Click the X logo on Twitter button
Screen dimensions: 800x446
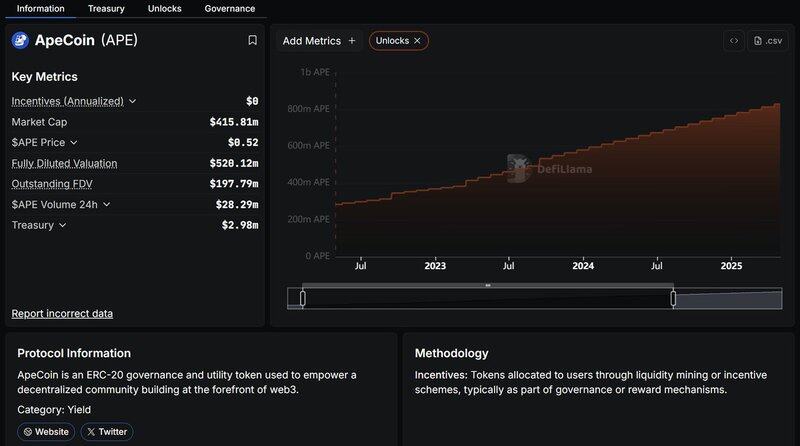pos(91,432)
